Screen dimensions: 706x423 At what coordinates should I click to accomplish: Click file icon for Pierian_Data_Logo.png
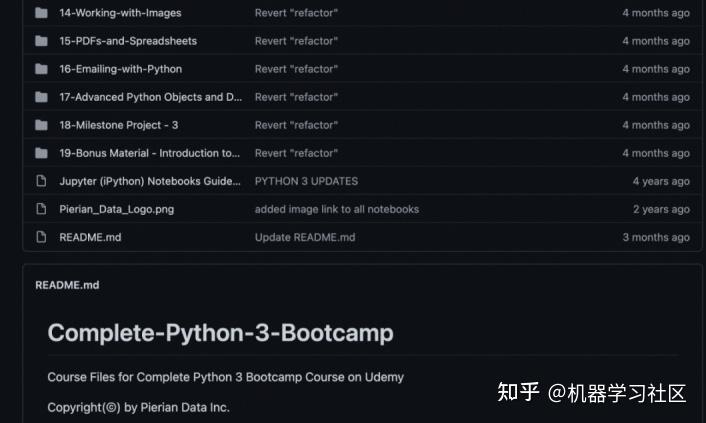[x=41, y=209]
